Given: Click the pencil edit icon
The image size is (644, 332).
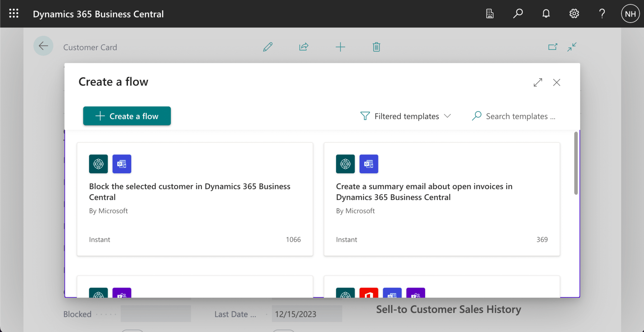Looking at the screenshot, I should [x=268, y=47].
